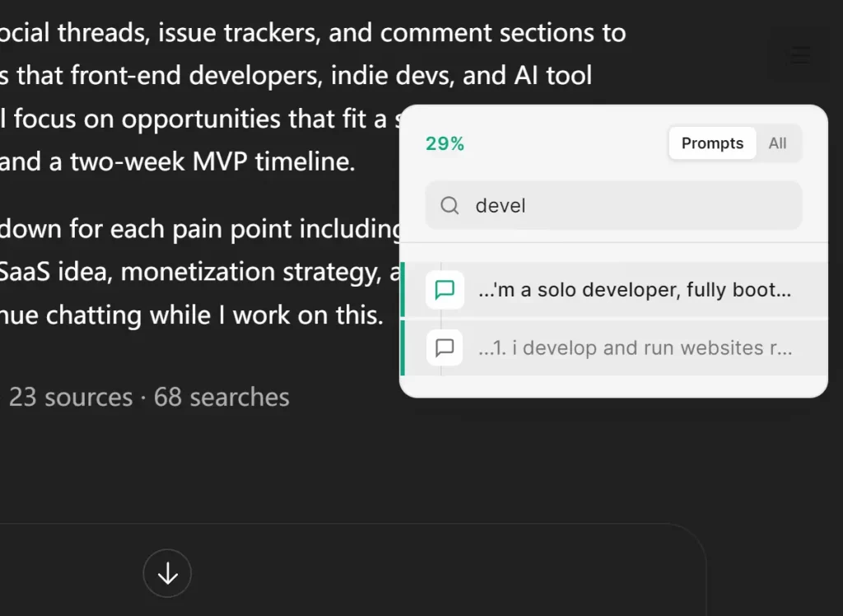Expand page content with the down arrow
This screenshot has width=843, height=616.
(167, 573)
